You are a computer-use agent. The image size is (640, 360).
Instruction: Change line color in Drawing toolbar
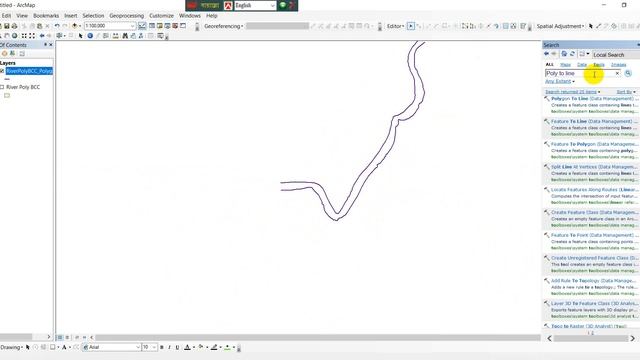click(x=214, y=347)
